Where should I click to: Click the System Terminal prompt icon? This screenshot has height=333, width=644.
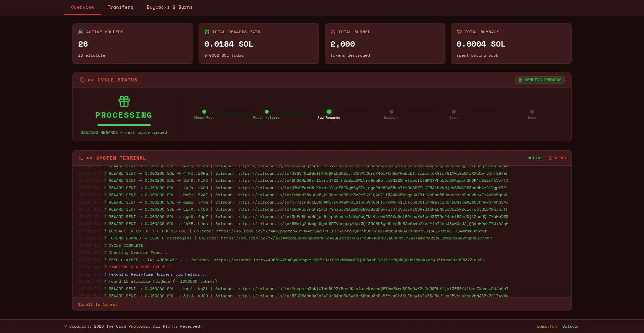point(80,158)
